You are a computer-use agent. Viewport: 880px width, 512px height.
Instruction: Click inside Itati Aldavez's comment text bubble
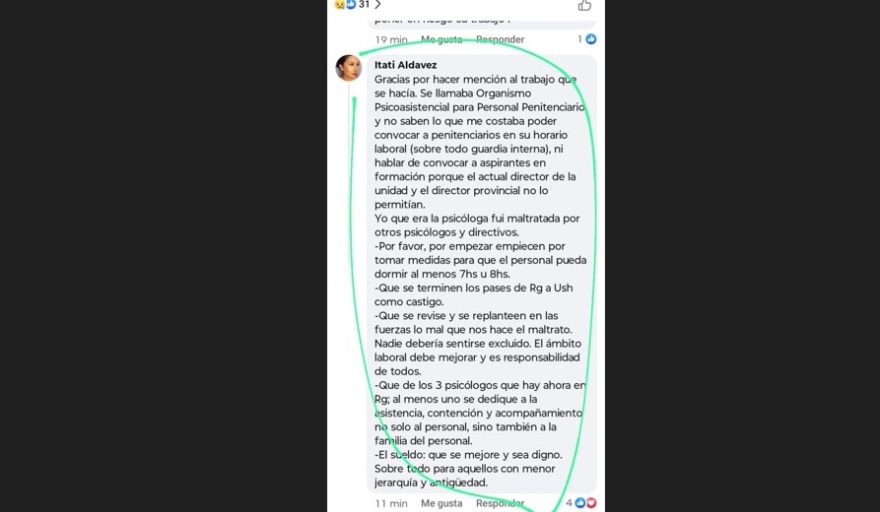482,273
